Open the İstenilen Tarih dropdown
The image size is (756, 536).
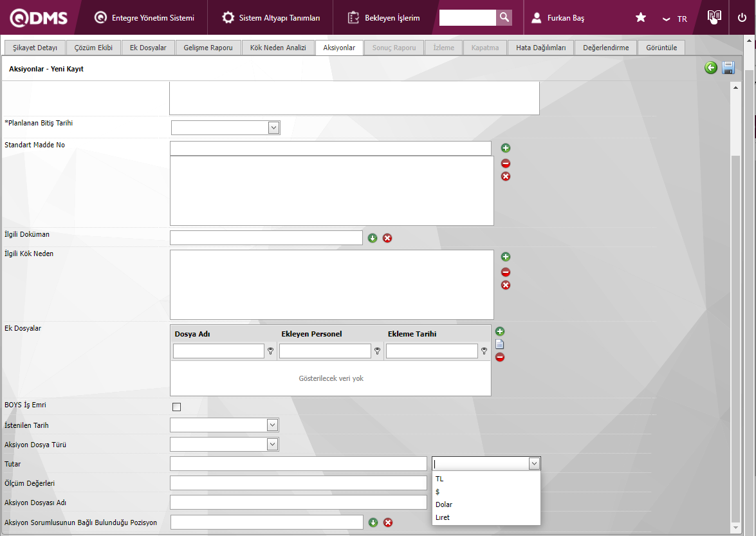pos(272,425)
